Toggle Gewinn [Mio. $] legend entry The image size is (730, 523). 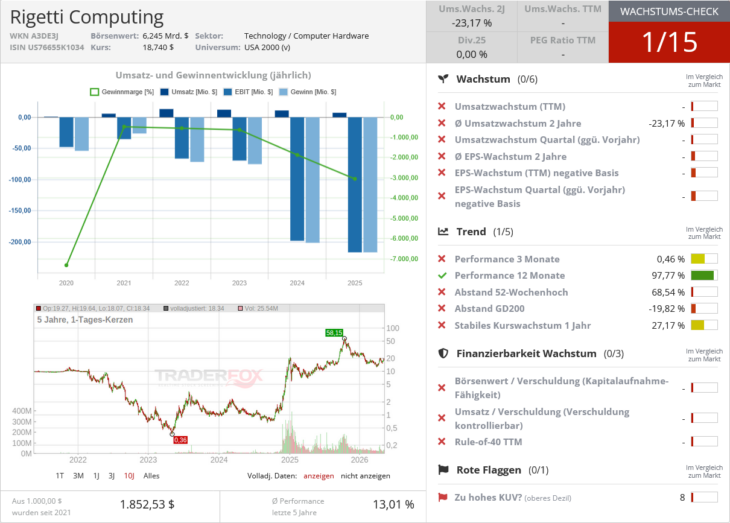click(x=308, y=92)
